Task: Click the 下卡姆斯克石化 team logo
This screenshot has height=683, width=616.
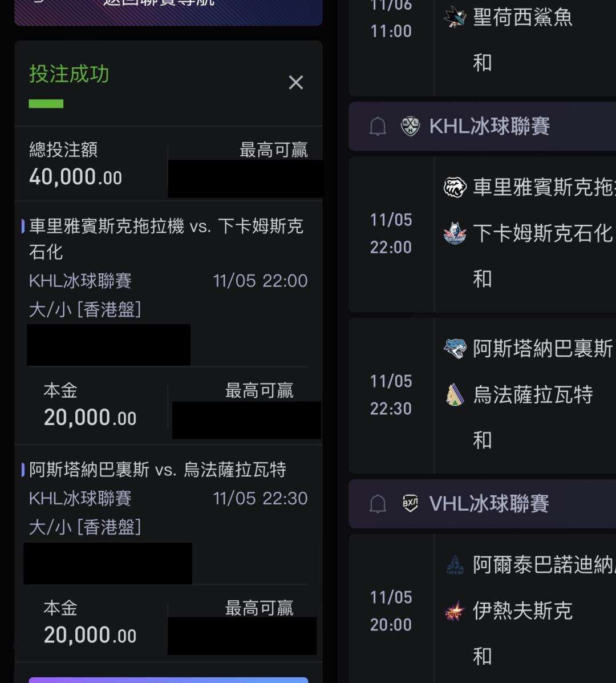Action: click(455, 233)
